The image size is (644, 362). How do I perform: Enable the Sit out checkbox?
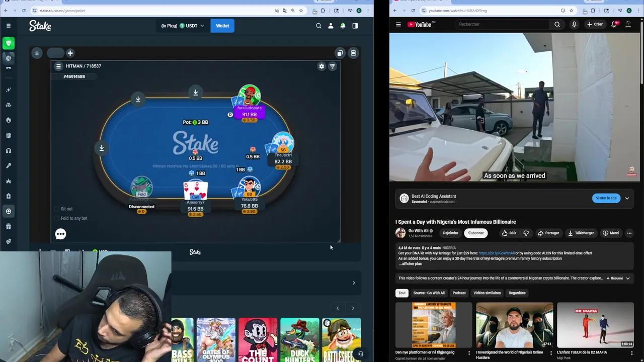(x=56, y=209)
